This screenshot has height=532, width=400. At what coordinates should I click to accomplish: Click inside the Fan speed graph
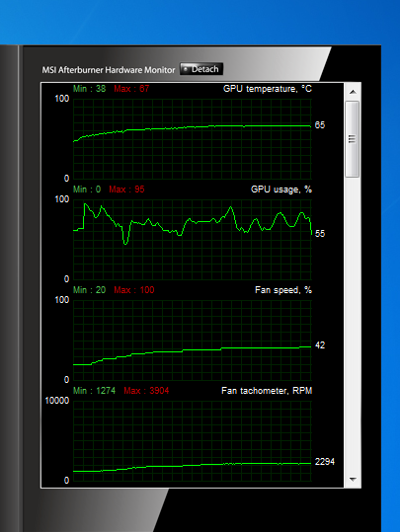(x=193, y=340)
